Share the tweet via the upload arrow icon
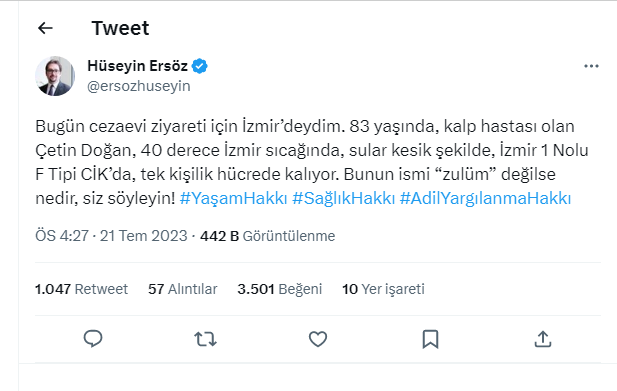The height and width of the screenshot is (391, 617). [x=543, y=339]
